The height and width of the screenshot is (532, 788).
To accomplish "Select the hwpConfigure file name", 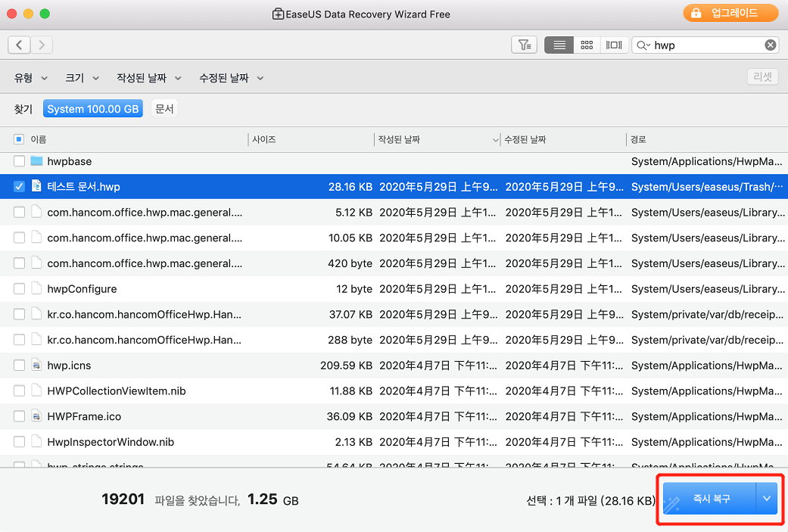I will (82, 288).
